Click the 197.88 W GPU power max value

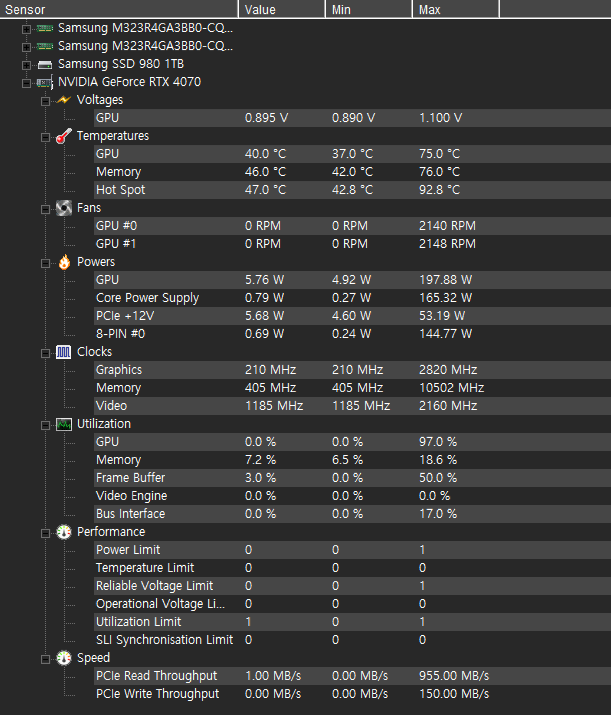[445, 280]
